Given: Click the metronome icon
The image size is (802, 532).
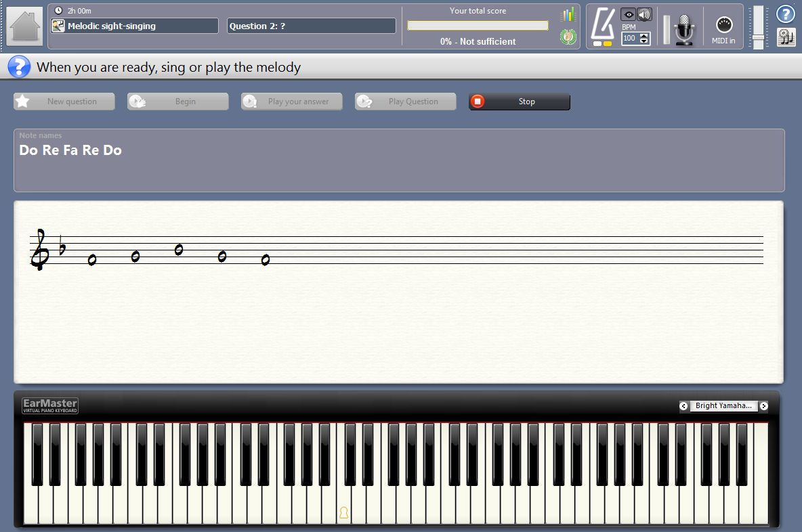Looking at the screenshot, I should (603, 26).
